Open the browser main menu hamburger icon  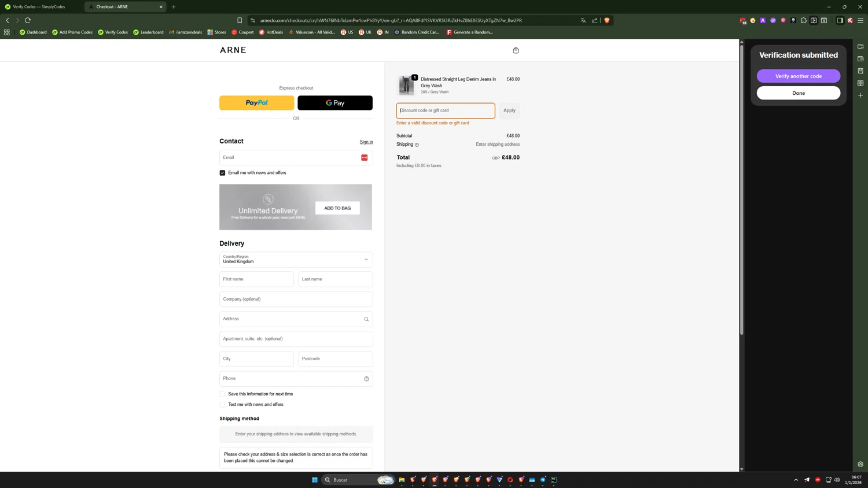pos(860,20)
